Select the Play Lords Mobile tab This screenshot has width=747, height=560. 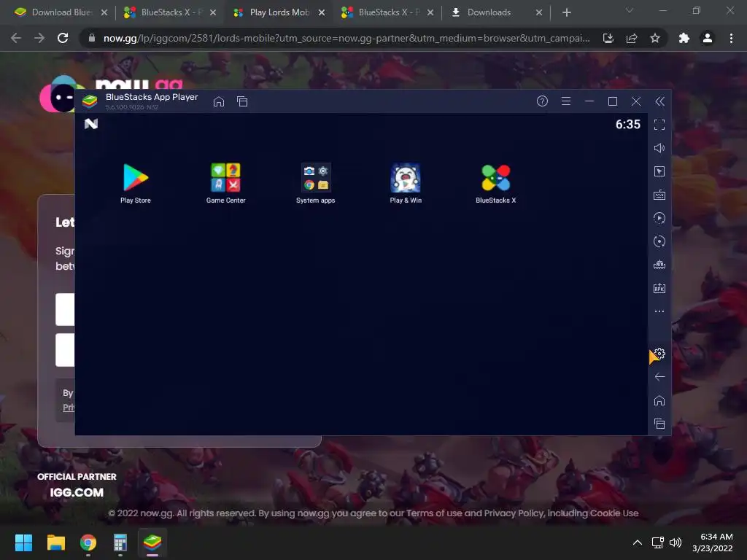click(x=279, y=12)
